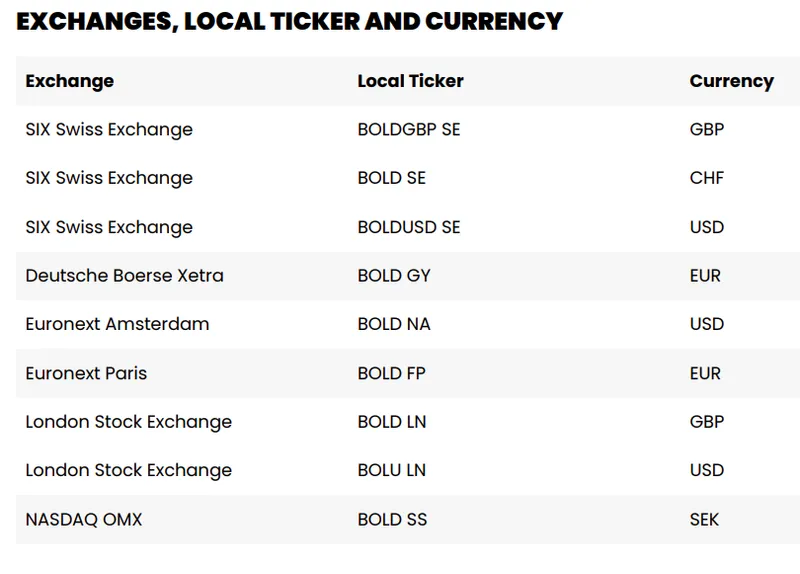The width and height of the screenshot is (800, 574).
Task: Click the BOLD SS ticker
Action: (x=392, y=519)
